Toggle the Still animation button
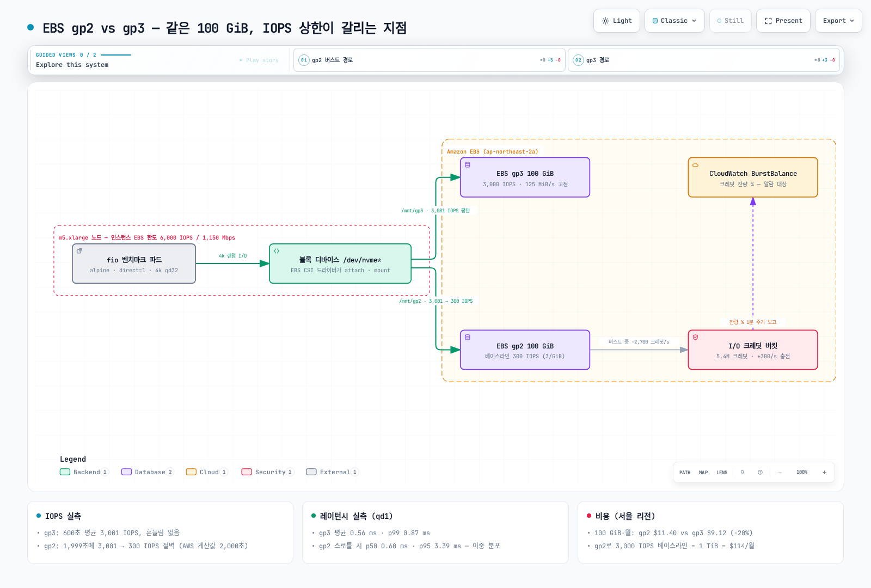871x588 pixels. [730, 21]
